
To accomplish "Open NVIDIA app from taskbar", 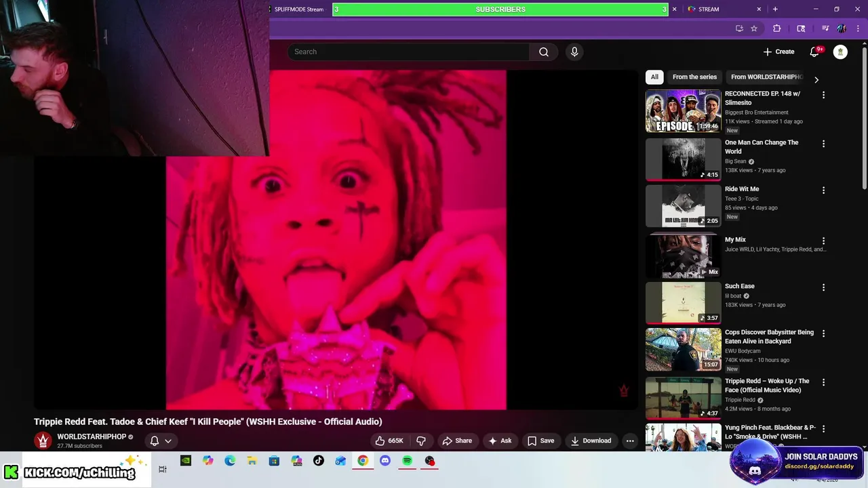I will [x=185, y=461].
